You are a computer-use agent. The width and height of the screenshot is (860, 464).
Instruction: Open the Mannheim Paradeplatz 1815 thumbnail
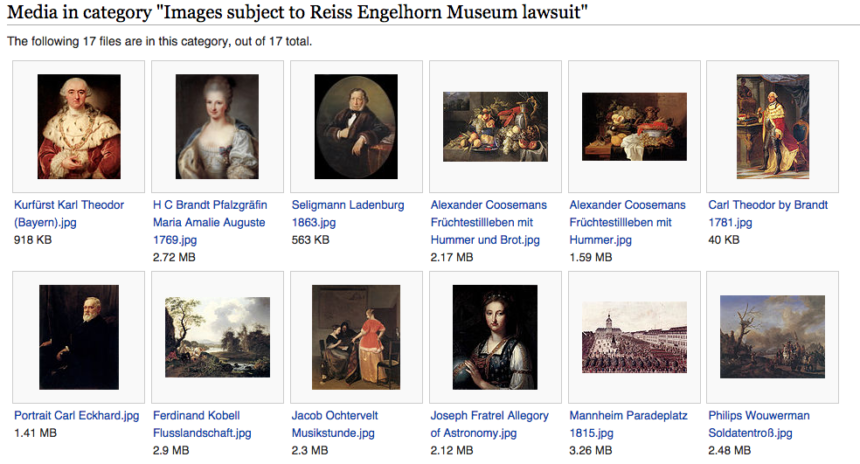[x=634, y=337]
